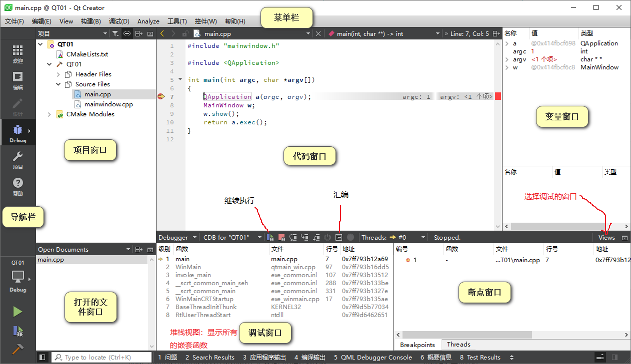Split the code editor view
Viewport: 631px width, 364px height.
pyautogui.click(x=496, y=33)
